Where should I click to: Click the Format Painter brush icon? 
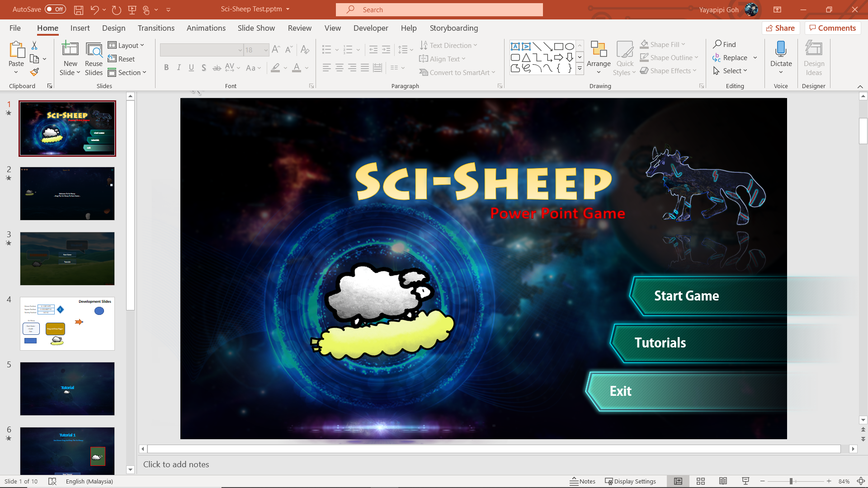click(34, 72)
